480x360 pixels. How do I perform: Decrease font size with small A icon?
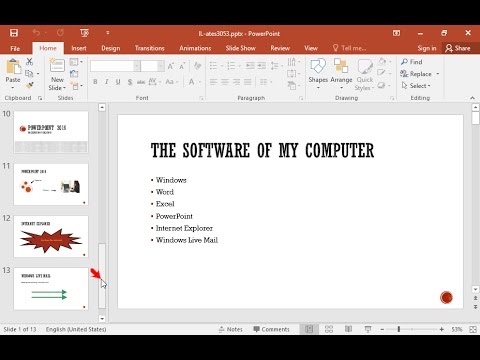click(182, 66)
